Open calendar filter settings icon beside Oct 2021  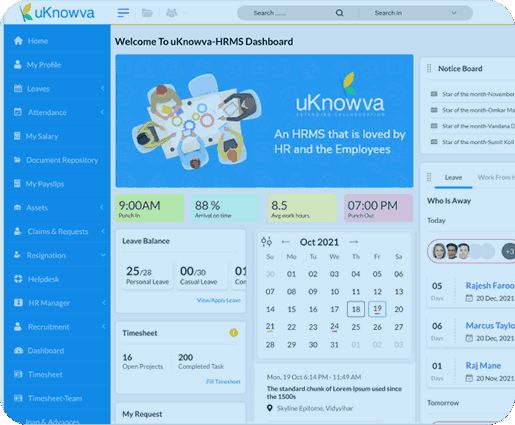tap(266, 242)
